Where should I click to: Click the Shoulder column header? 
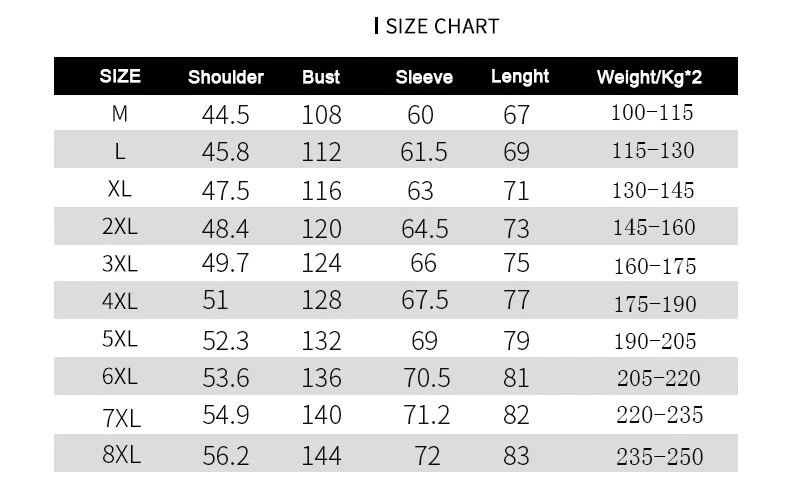[x=226, y=77]
